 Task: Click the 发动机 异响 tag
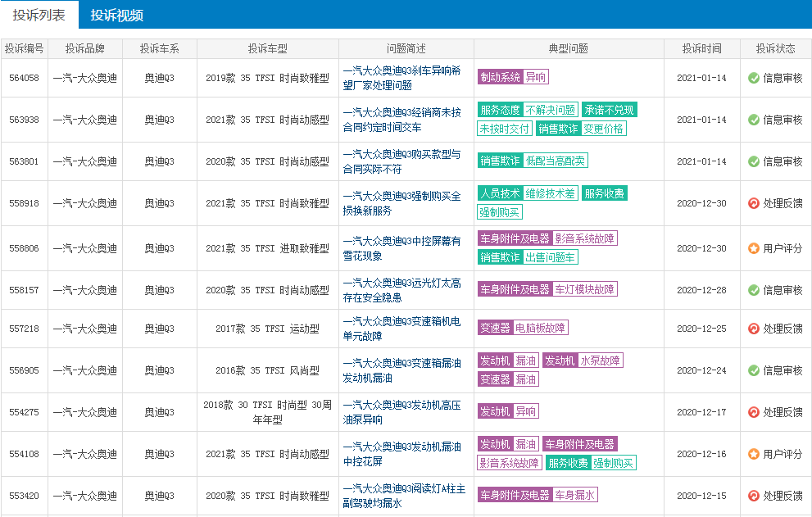coord(508,411)
